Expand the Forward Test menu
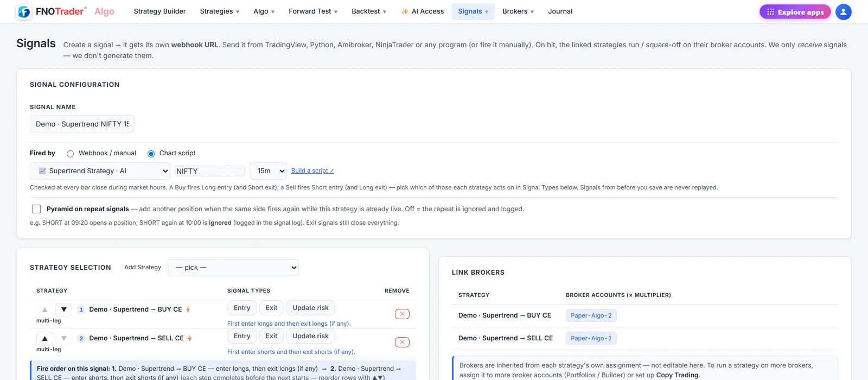868x380 pixels. click(x=313, y=11)
